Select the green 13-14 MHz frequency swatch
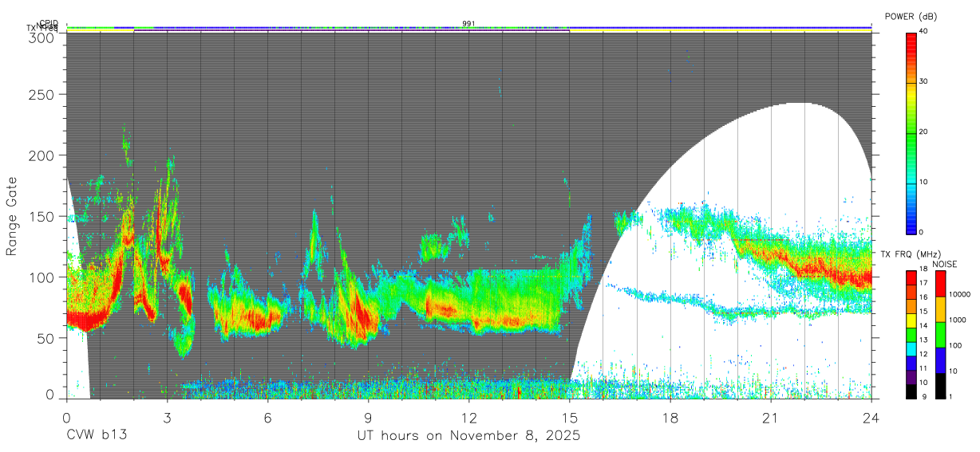980x452 pixels. coord(911,334)
